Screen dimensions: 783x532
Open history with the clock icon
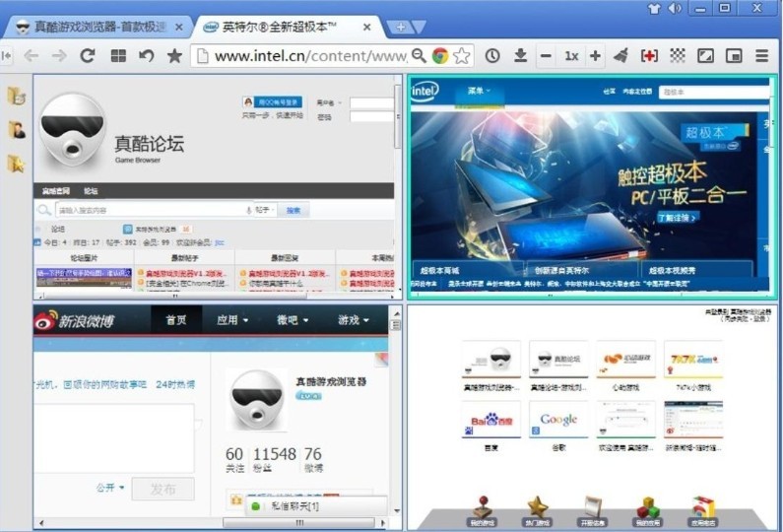(x=491, y=56)
